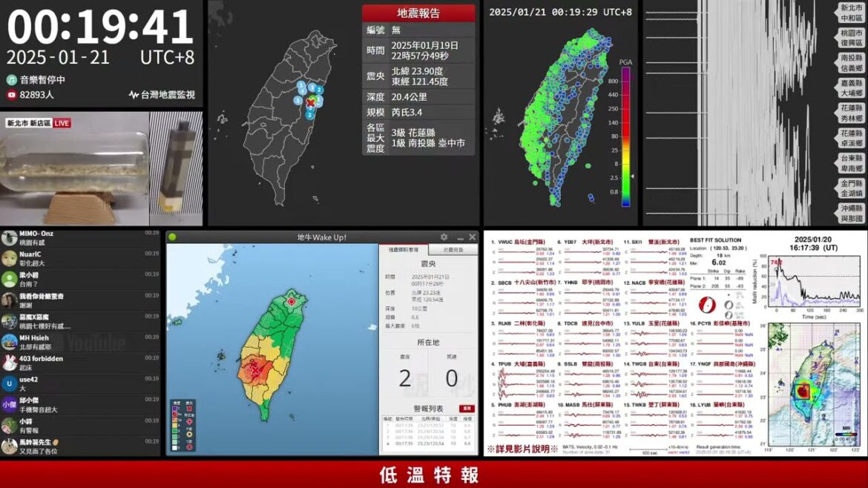Click MIMO-Onz's chat avatar
This screenshot has height=488, width=868.
point(9,237)
